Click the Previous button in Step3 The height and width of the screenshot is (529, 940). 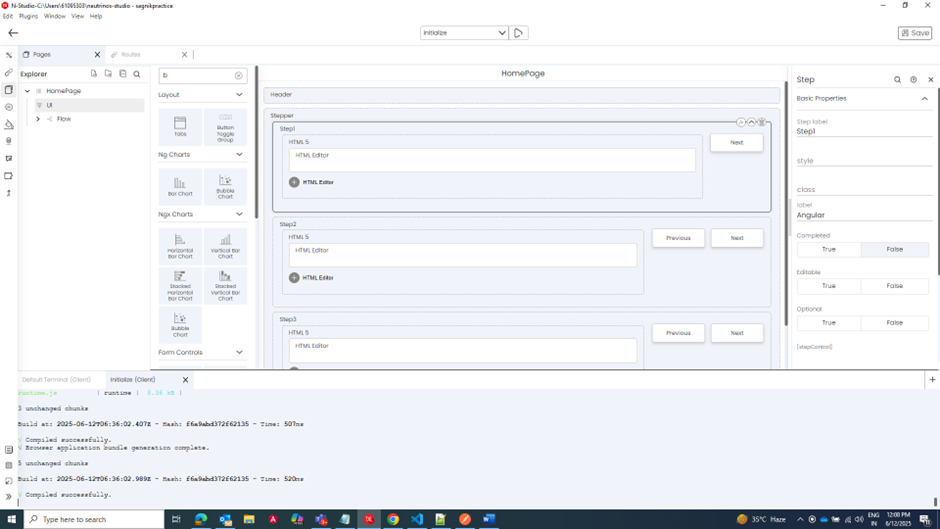(x=678, y=333)
